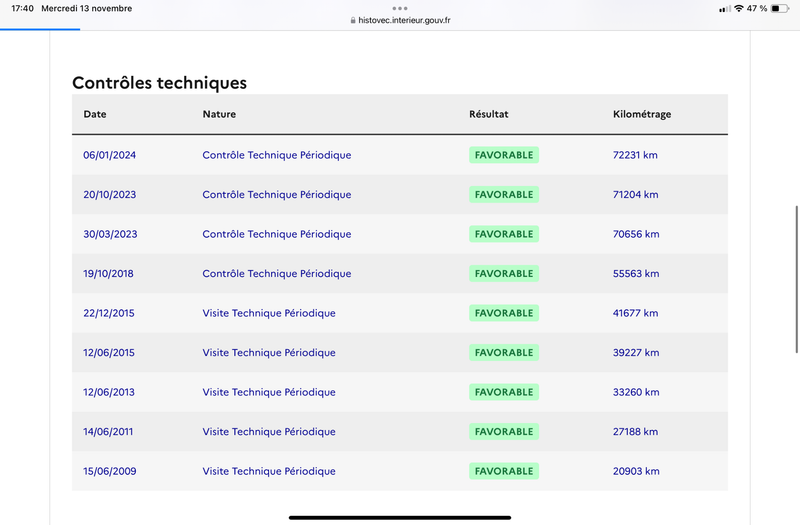Tap the cellular signal bars icon
Image resolution: width=800 pixels, height=525 pixels.
point(724,9)
